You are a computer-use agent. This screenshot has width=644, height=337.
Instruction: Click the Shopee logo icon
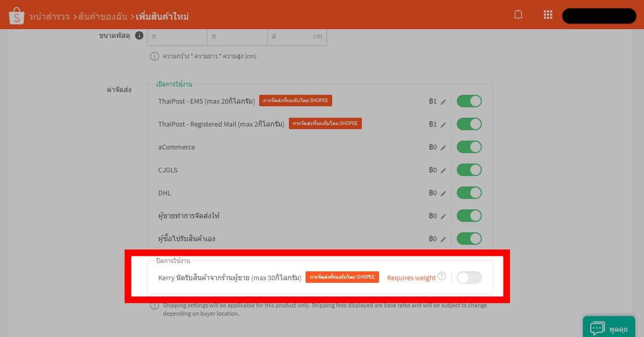pyautogui.click(x=17, y=16)
